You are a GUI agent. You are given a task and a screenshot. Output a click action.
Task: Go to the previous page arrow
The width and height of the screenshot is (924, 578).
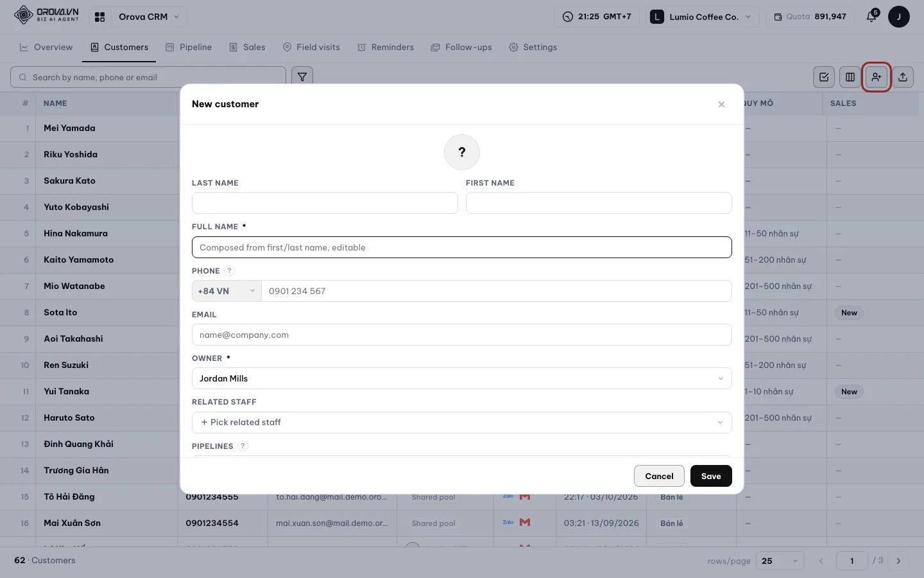821,561
